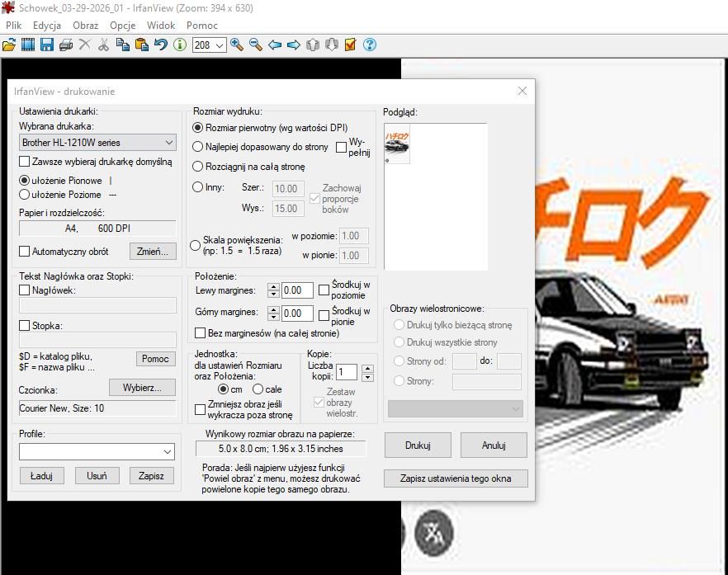
Task: Select Skala powiększenia radio option
Action: (x=196, y=246)
